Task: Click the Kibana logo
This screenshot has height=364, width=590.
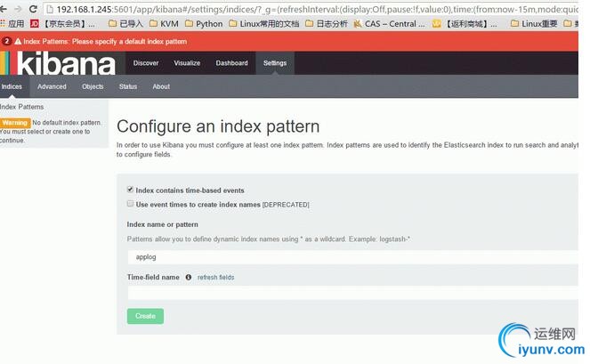Action: click(x=59, y=63)
